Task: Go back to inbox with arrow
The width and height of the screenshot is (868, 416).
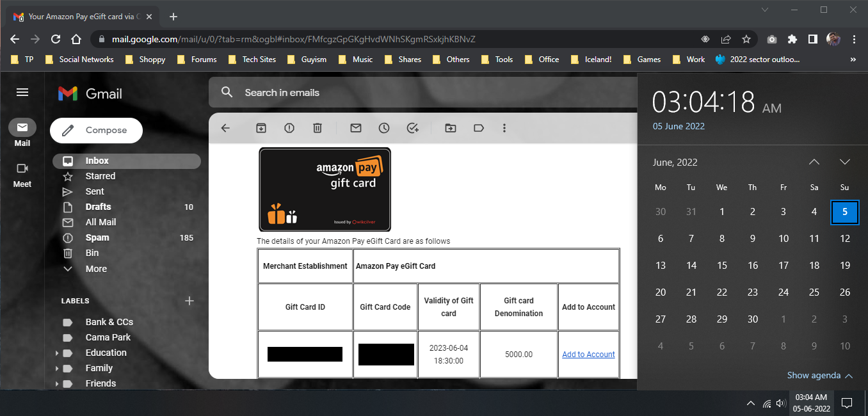Action: (225, 128)
